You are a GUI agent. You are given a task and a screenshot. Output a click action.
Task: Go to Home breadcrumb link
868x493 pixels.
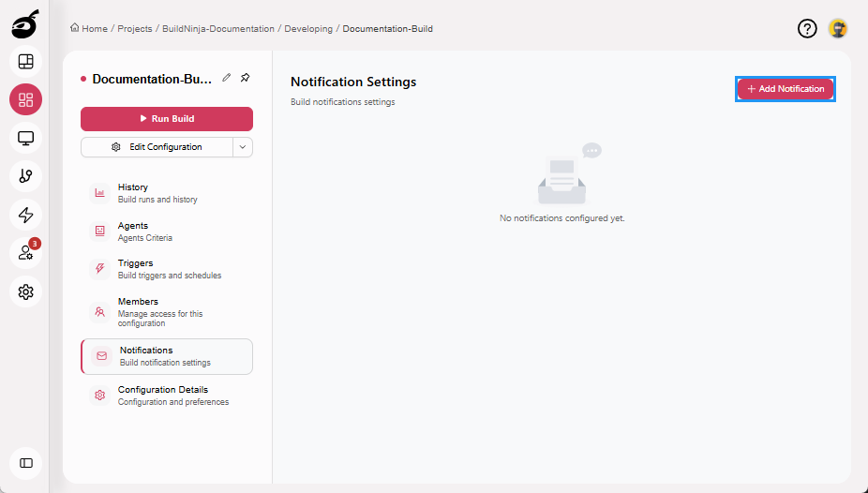click(x=95, y=29)
